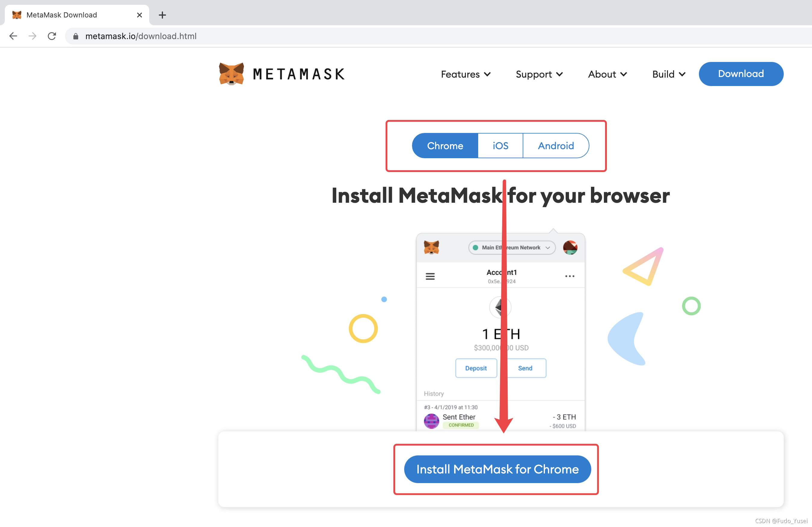Select the Android platform toggle
Image resolution: width=812 pixels, height=527 pixels.
pyautogui.click(x=555, y=146)
